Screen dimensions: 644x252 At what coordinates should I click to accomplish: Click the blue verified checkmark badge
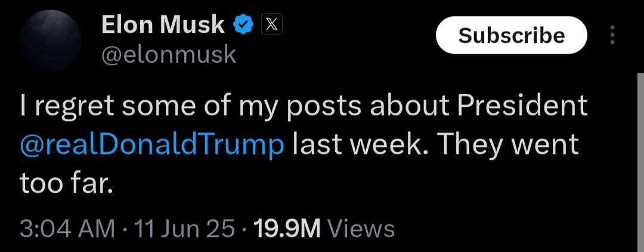tap(243, 26)
